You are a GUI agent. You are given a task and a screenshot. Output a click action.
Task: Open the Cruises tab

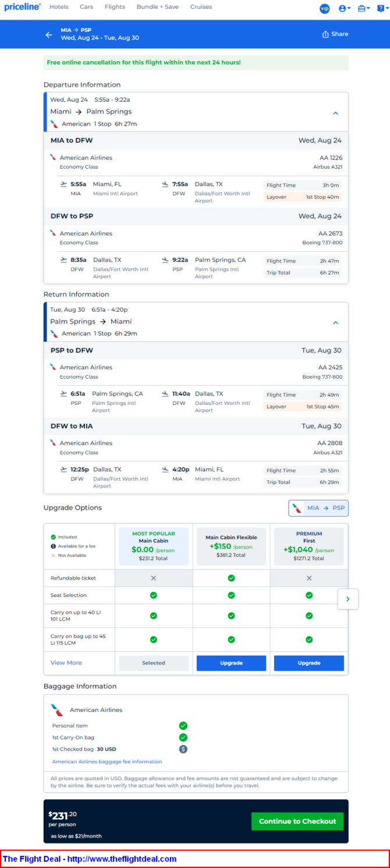coord(201,7)
